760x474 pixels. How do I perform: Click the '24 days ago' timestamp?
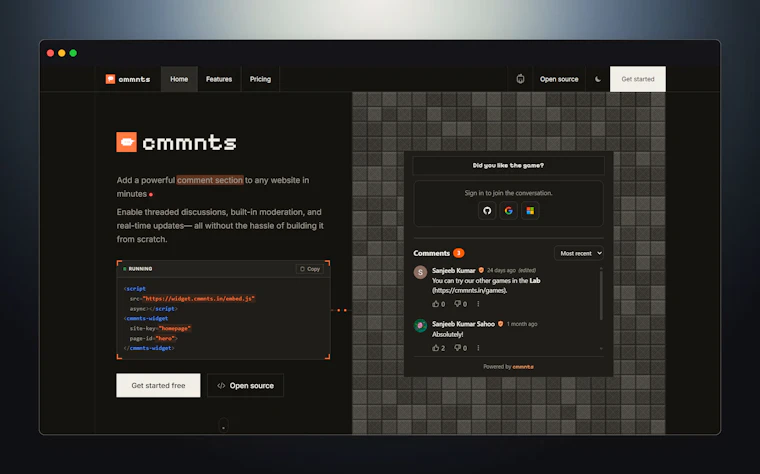501,270
